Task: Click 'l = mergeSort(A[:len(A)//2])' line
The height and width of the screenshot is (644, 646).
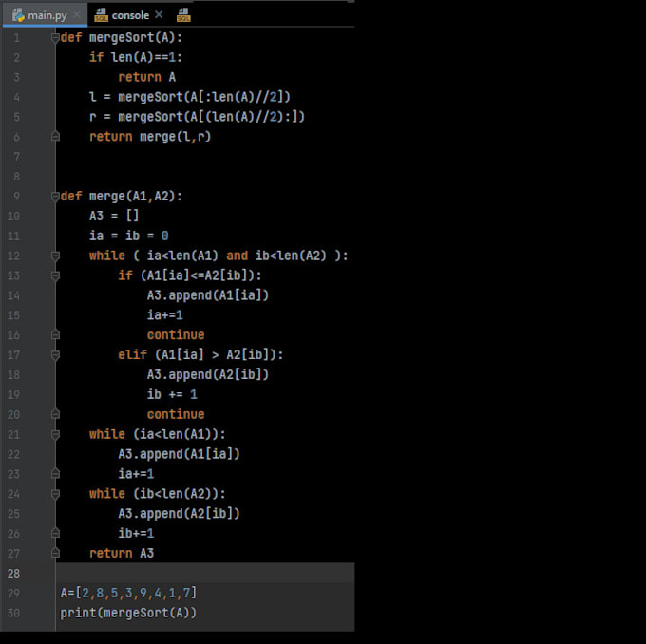Action: coord(190,97)
